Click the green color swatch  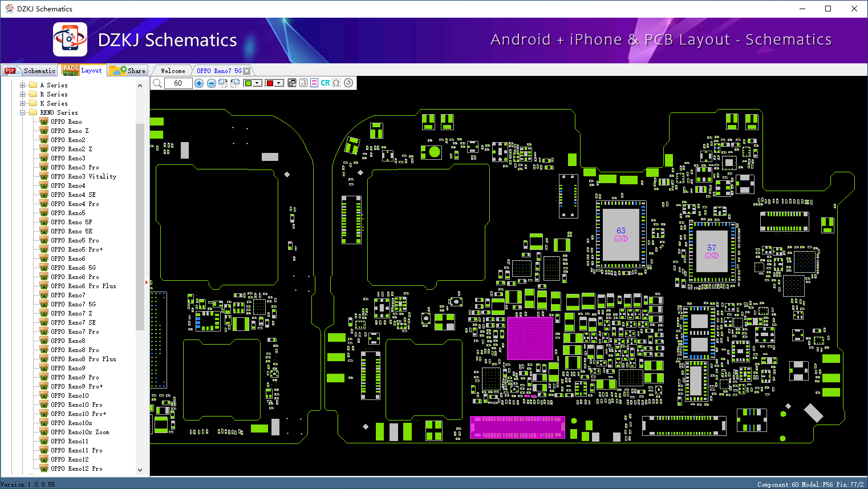click(248, 83)
